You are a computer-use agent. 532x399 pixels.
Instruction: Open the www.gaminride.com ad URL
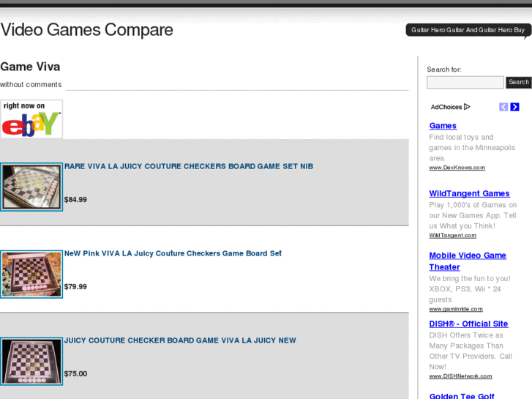point(456,309)
